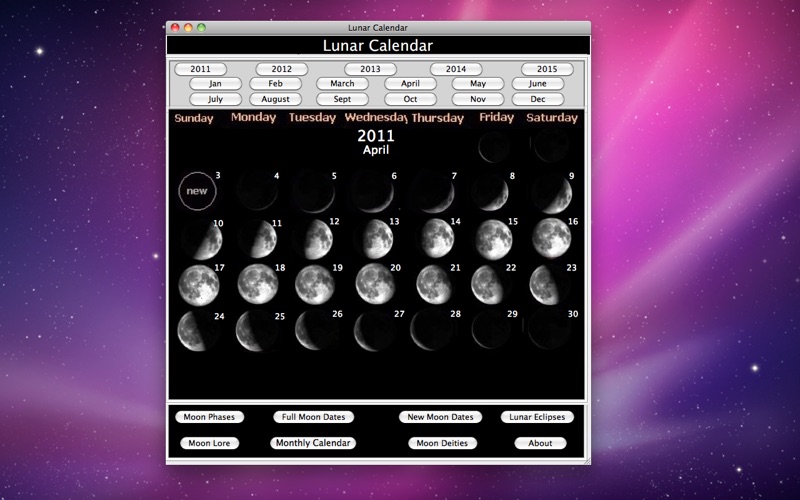The width and height of the screenshot is (800, 500).
Task: Switch to the August month
Action: [276, 99]
